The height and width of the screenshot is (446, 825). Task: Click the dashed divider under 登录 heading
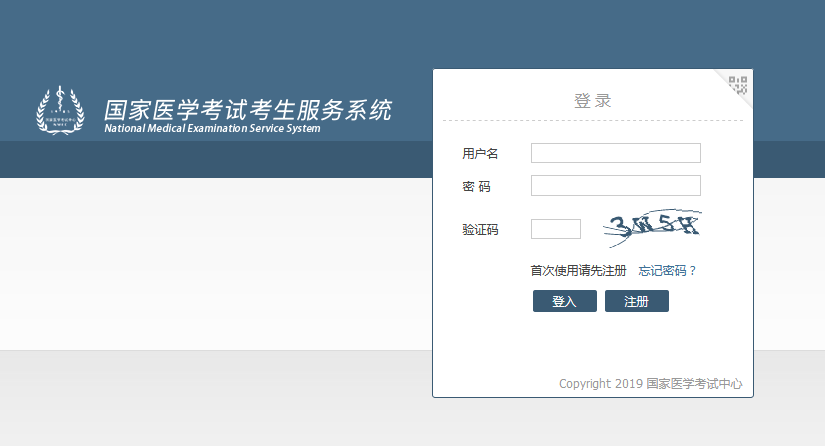tap(592, 121)
